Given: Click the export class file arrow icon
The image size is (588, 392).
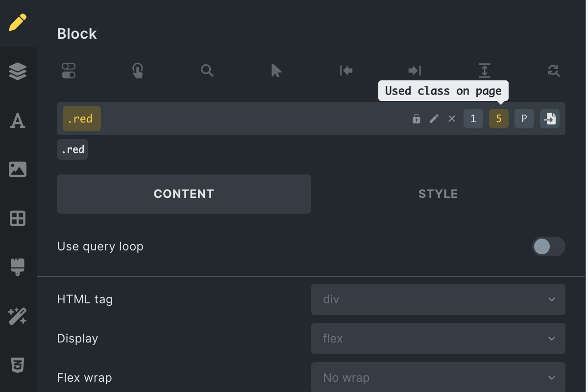Looking at the screenshot, I should coord(550,119).
